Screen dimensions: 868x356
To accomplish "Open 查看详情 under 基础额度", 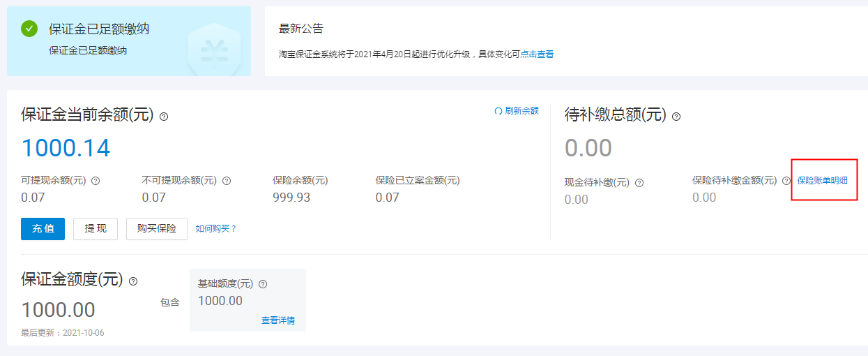I will tap(278, 320).
